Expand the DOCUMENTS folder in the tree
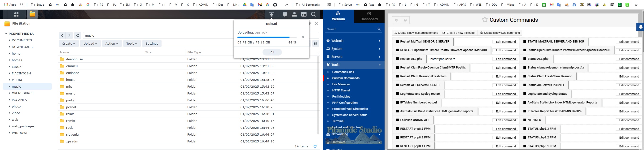Viewport: 644px width, 150px height. tap(9, 40)
